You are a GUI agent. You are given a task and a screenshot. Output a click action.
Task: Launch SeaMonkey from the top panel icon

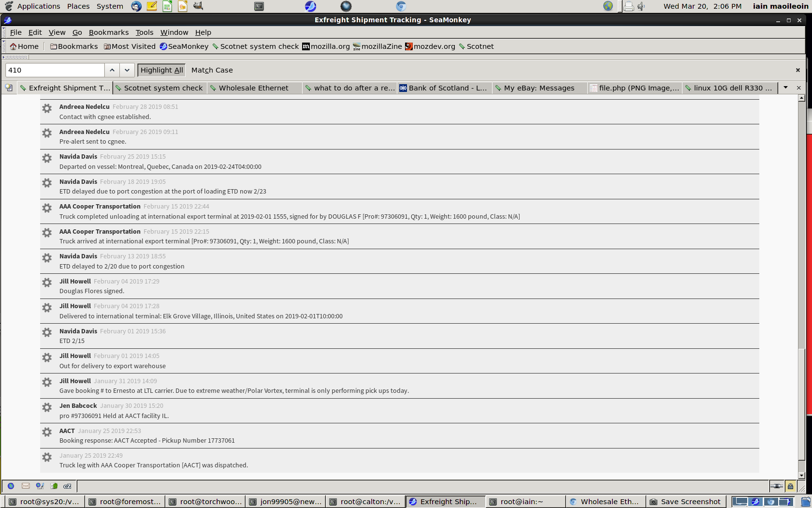[310, 6]
